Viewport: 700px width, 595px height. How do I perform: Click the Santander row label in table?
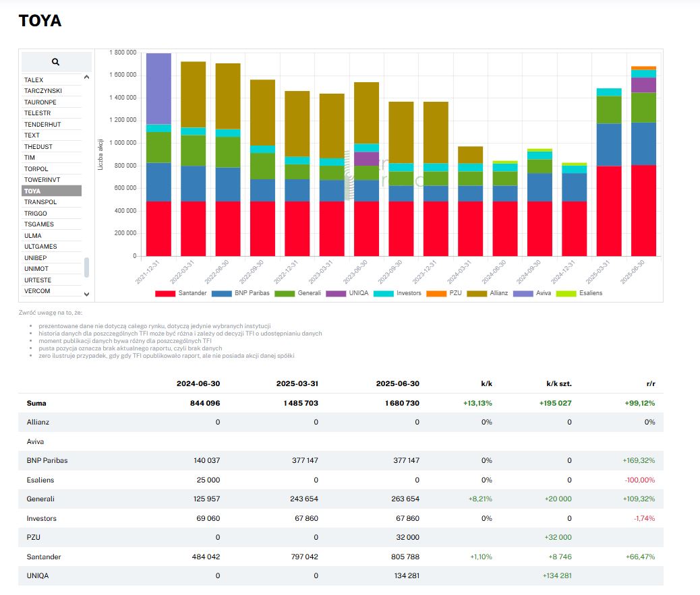click(x=44, y=557)
